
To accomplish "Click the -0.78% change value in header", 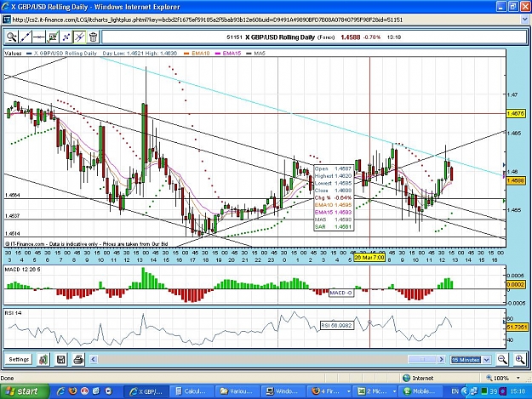I will coord(372,37).
